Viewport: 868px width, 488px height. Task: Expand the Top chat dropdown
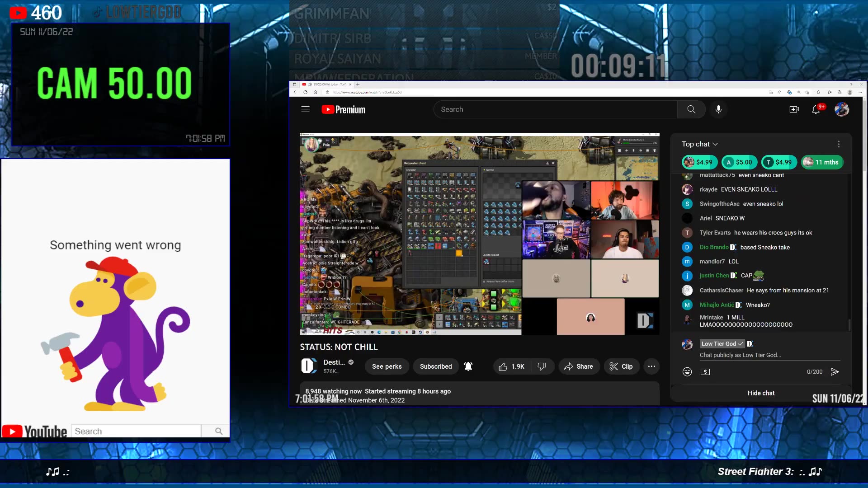point(700,144)
